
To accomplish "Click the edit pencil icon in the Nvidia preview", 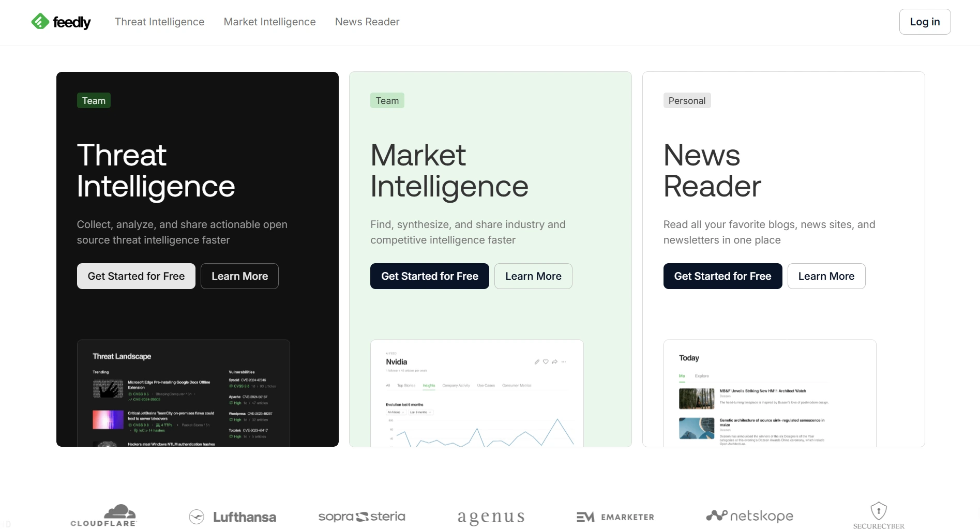I will pos(537,362).
